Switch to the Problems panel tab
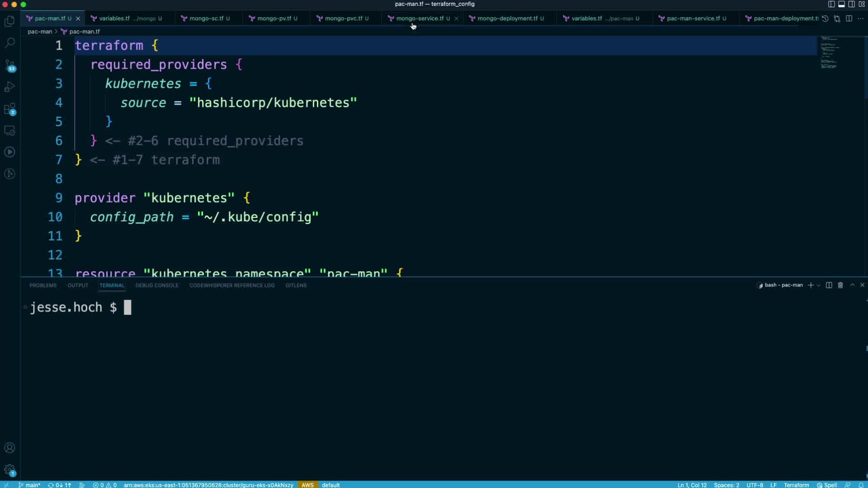This screenshot has width=868, height=488. click(x=43, y=285)
